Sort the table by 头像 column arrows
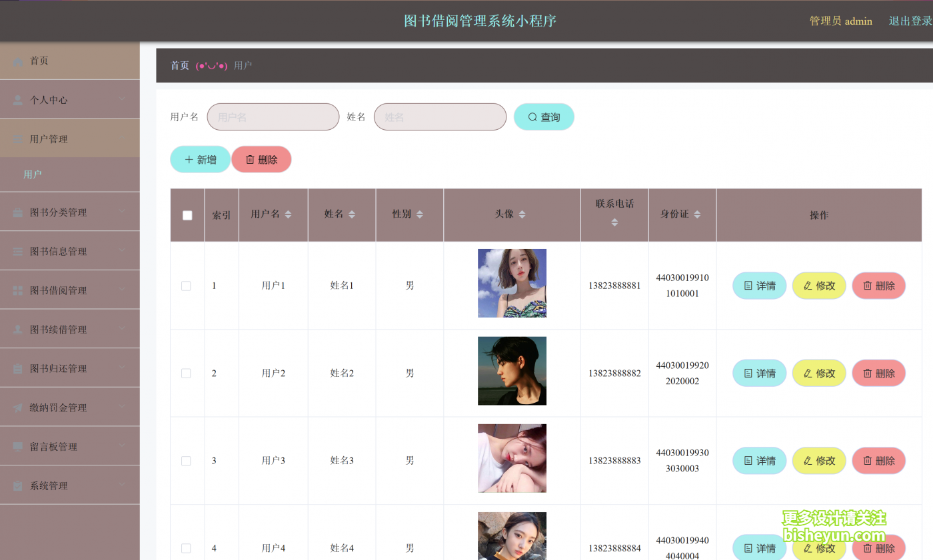This screenshot has width=933, height=560. tap(522, 214)
